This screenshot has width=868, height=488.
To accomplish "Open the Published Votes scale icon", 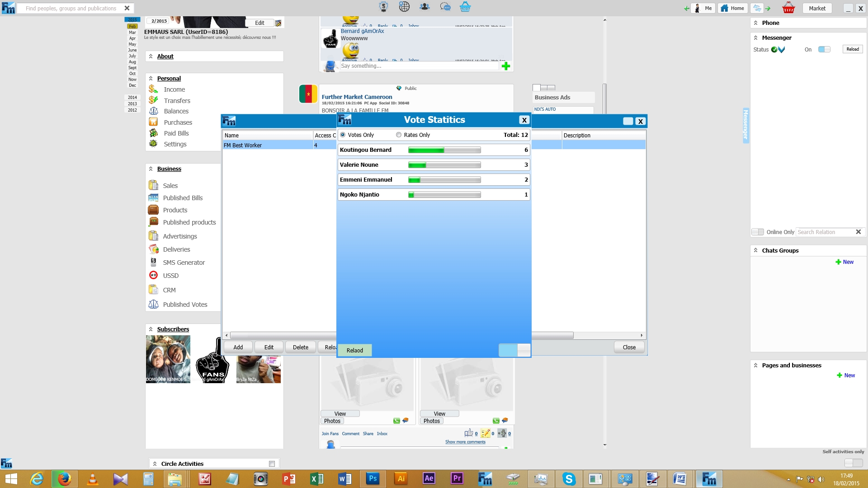I will (153, 304).
